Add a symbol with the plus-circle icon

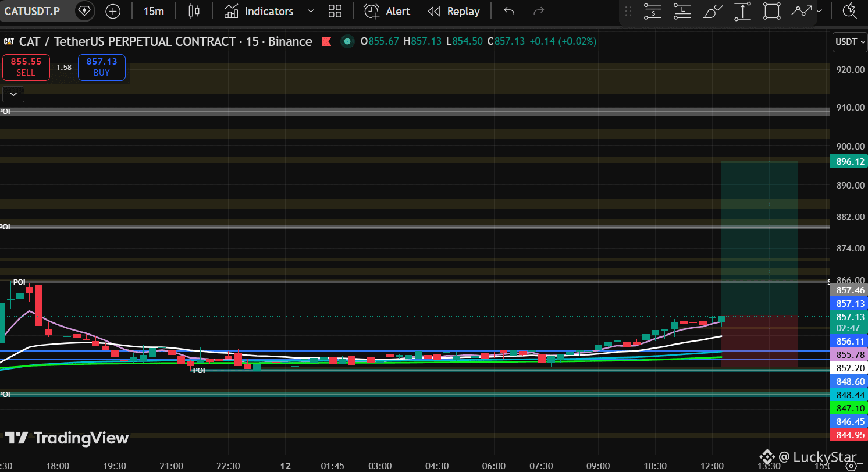(113, 11)
